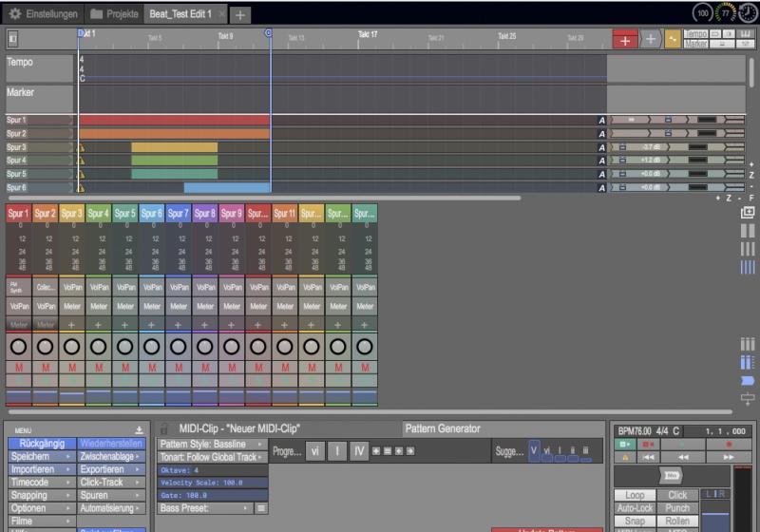Screen dimensions: 760x532
Task: Click the fast-forward transport button
Action: tap(729, 457)
